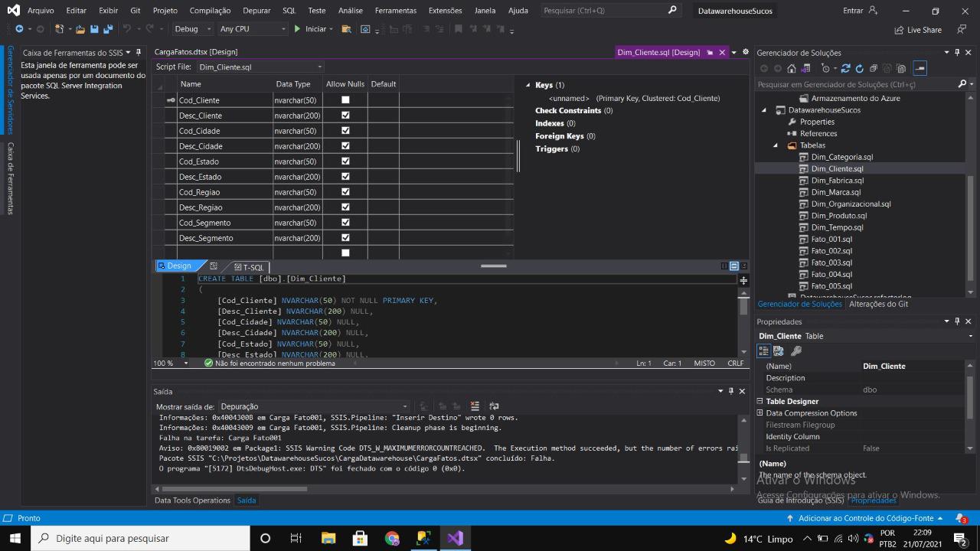Click the sync with active document icon

point(847,68)
